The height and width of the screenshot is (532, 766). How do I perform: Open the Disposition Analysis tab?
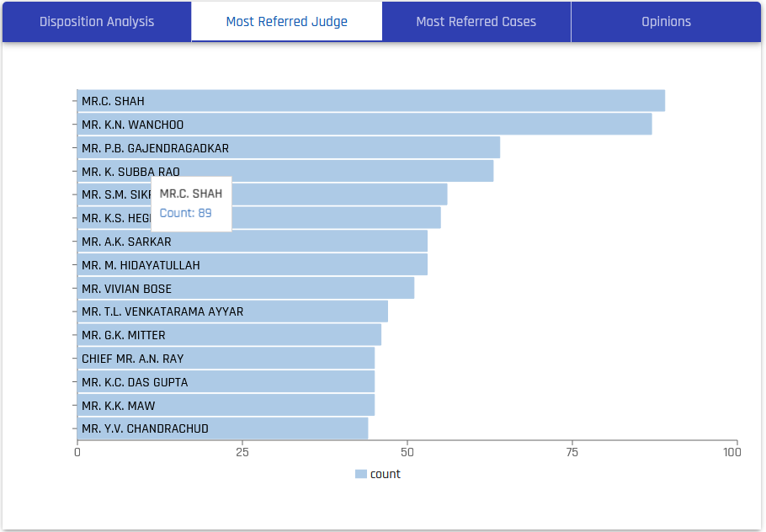click(x=97, y=22)
